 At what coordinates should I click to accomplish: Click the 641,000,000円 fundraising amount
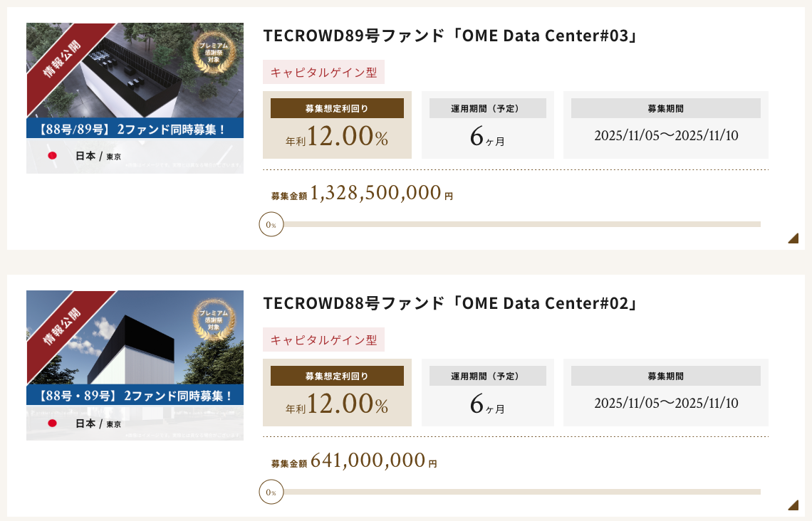click(368, 461)
